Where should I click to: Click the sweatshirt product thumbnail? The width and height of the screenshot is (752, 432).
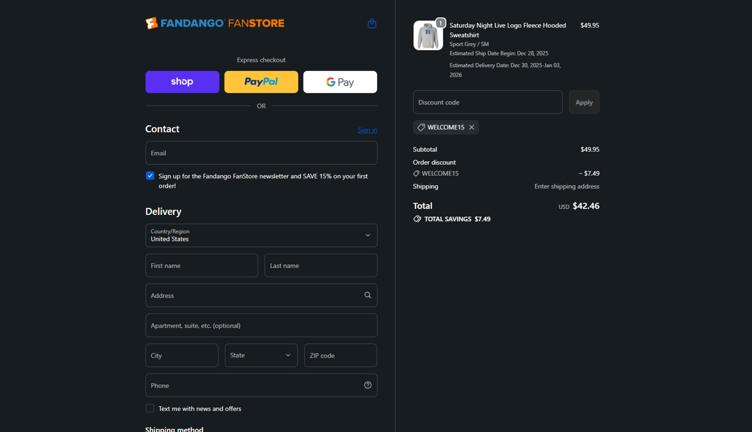pos(428,35)
